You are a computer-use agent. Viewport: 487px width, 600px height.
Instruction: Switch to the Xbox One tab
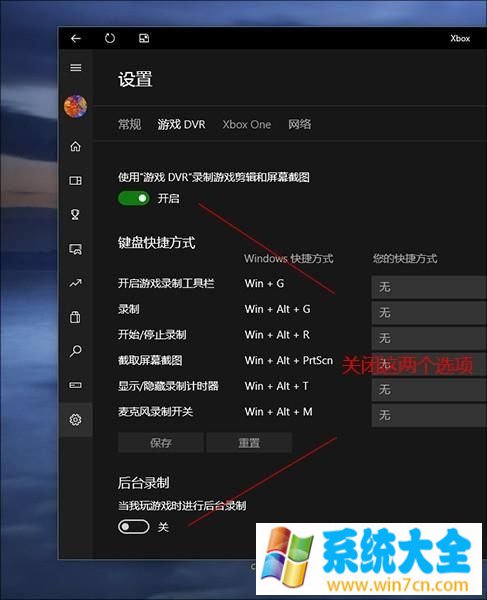click(247, 124)
